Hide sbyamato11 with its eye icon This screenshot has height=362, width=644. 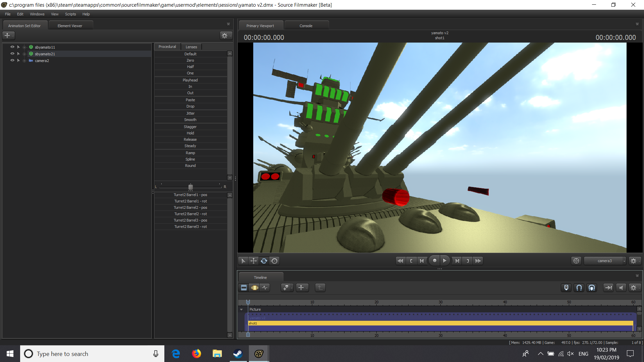point(12,47)
